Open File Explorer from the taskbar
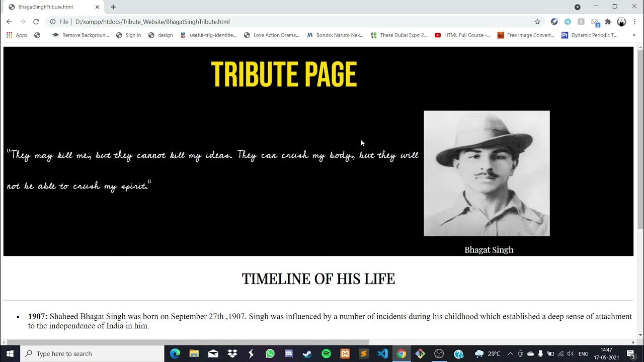The image size is (644, 362). pyautogui.click(x=194, y=353)
